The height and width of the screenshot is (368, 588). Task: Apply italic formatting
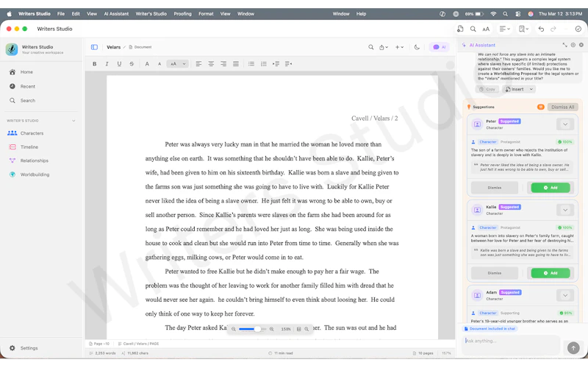coord(107,64)
